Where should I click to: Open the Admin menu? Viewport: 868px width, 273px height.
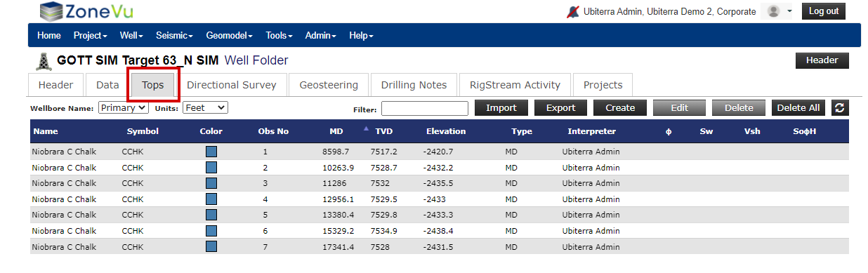tap(320, 35)
